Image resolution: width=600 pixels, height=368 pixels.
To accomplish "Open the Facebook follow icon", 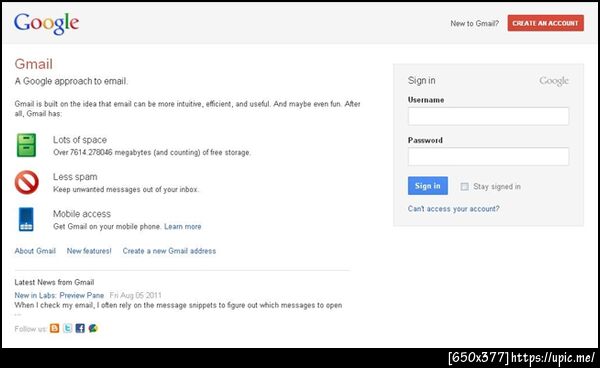I will point(80,328).
